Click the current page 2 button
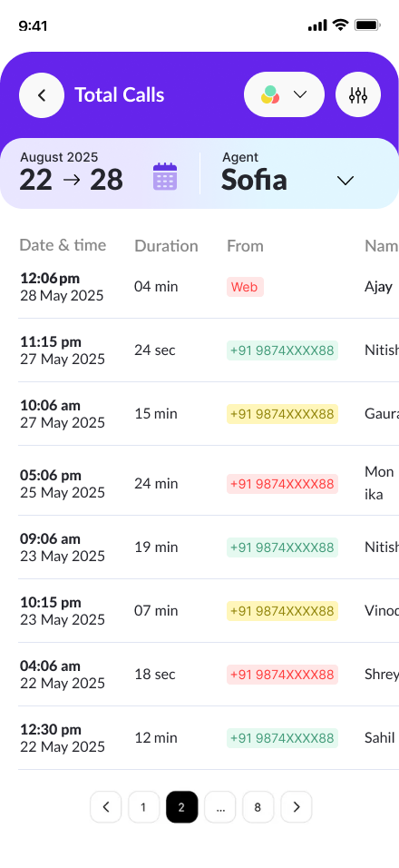 181,807
